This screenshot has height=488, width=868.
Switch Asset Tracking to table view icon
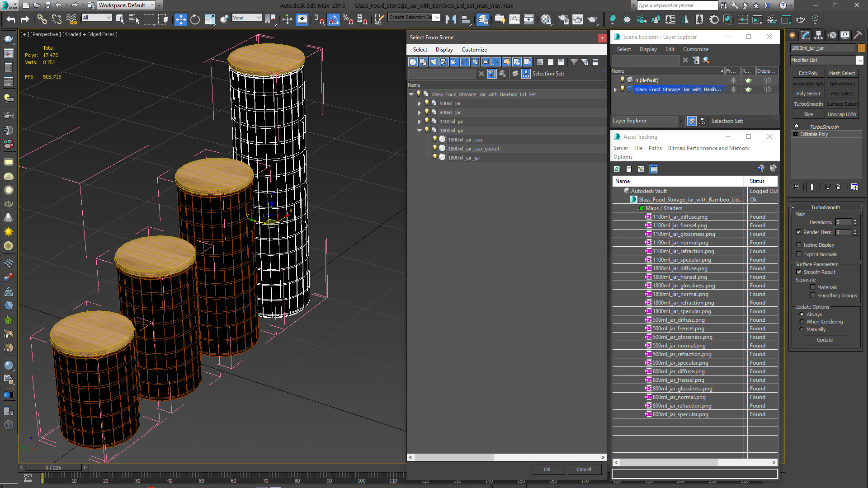pos(653,169)
